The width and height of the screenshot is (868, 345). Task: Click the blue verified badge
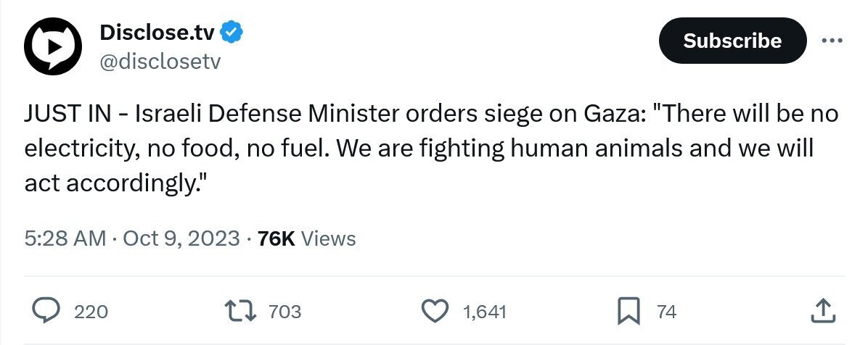coord(232,32)
